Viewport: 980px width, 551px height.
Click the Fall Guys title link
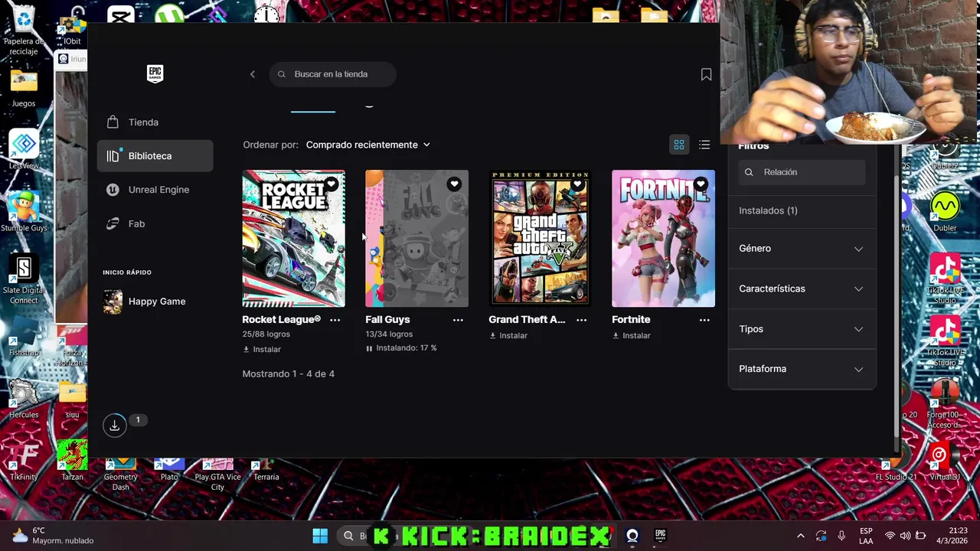[387, 320]
